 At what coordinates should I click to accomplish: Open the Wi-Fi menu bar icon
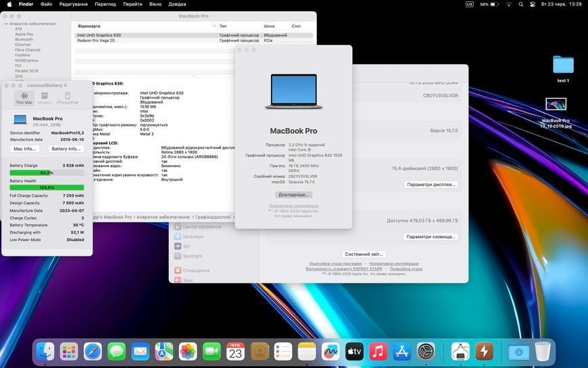click(509, 5)
